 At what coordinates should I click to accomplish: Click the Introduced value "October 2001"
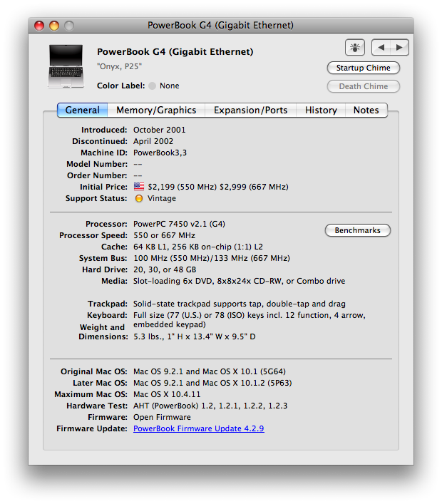(160, 130)
